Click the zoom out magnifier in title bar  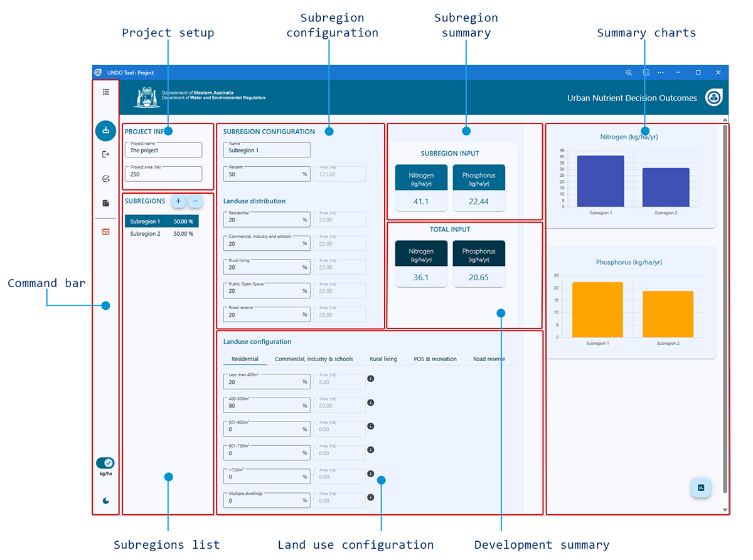point(629,73)
